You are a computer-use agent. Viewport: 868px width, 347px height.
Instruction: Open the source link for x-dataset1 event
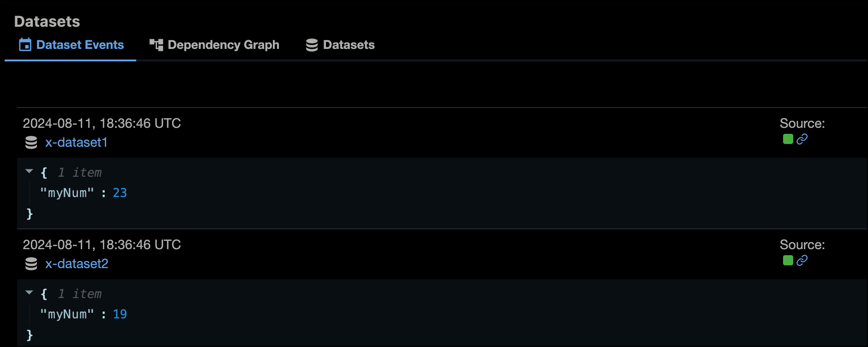point(802,138)
